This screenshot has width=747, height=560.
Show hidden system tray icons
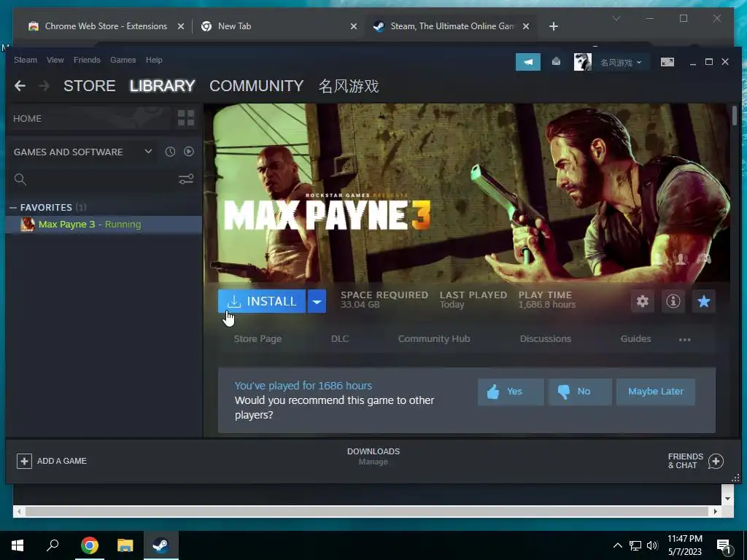[617, 545]
